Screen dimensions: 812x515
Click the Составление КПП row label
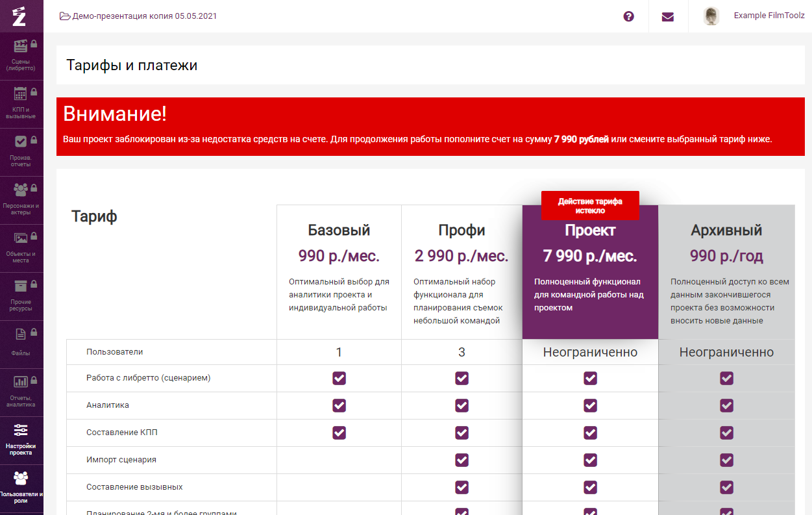tap(122, 432)
